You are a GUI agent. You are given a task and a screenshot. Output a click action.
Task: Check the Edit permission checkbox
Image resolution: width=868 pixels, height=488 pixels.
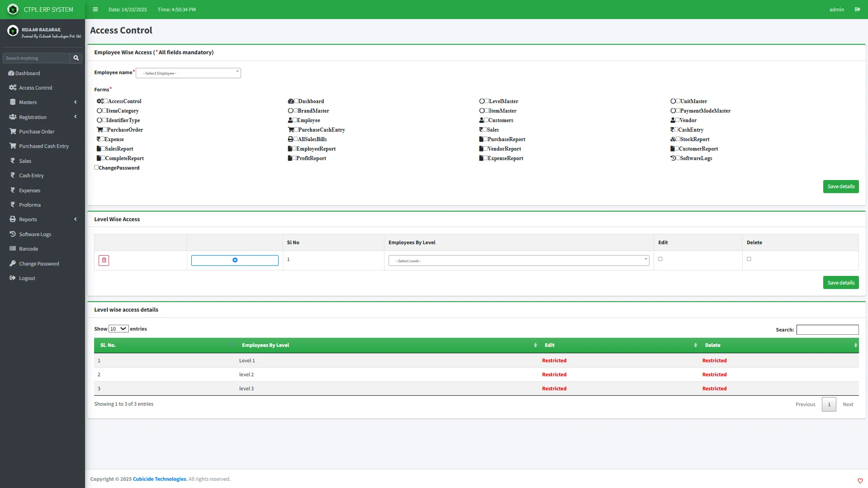click(x=660, y=259)
